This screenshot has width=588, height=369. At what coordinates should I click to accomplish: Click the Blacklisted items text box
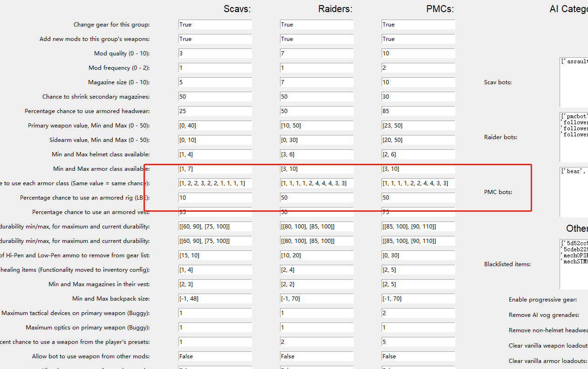[x=574, y=264]
